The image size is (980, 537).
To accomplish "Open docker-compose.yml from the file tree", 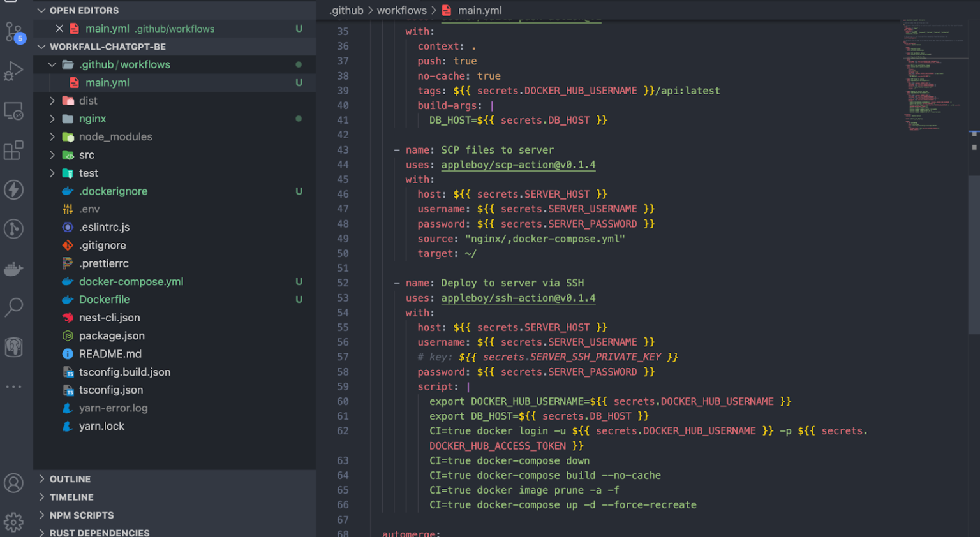I will pos(131,282).
